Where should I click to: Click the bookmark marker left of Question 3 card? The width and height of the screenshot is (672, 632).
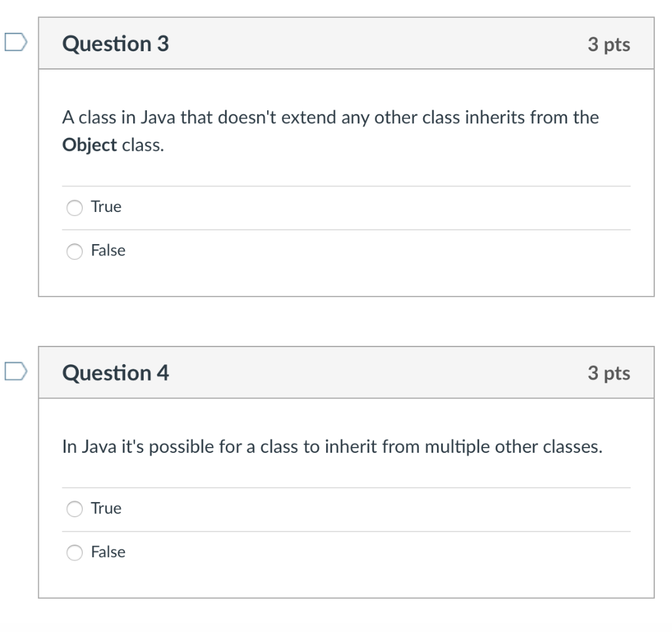15,41
